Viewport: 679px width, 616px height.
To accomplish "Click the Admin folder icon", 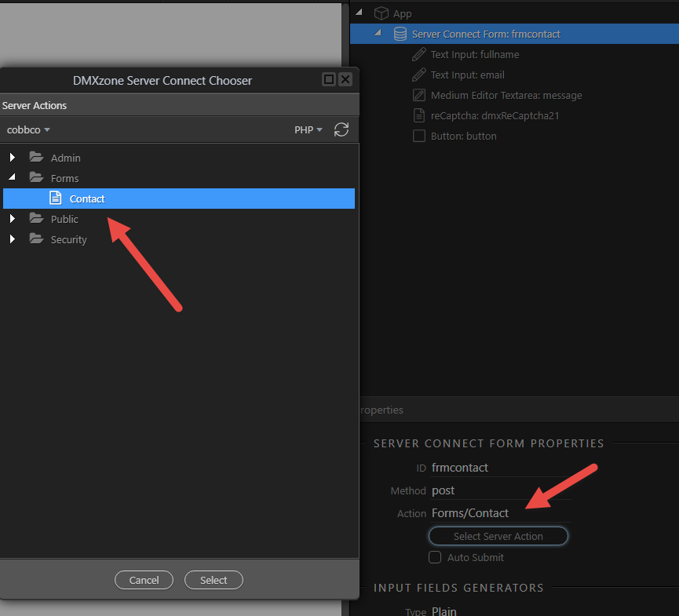I will [36, 157].
